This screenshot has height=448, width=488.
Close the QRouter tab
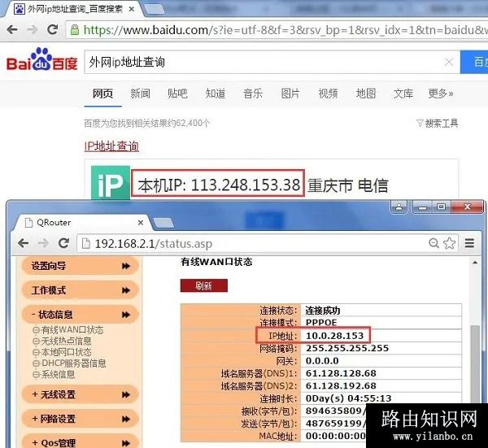tap(141, 223)
